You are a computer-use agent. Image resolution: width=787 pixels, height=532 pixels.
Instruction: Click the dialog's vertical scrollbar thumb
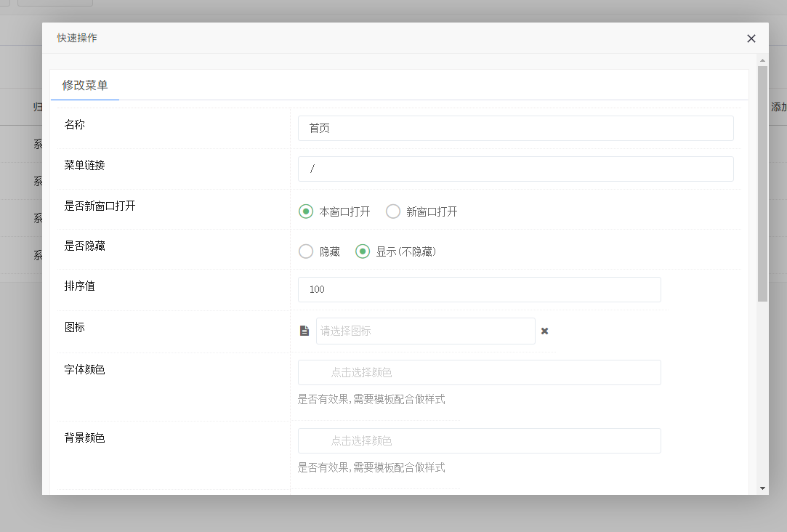tap(762, 182)
